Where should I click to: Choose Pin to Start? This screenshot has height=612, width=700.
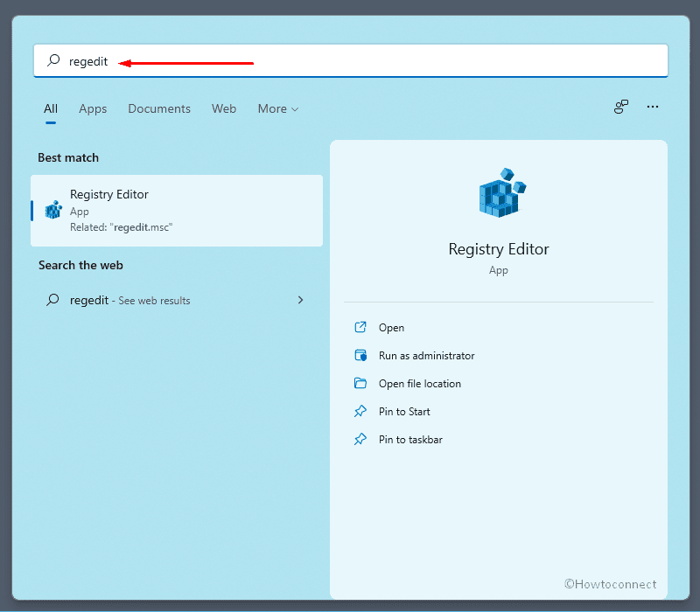click(x=404, y=412)
